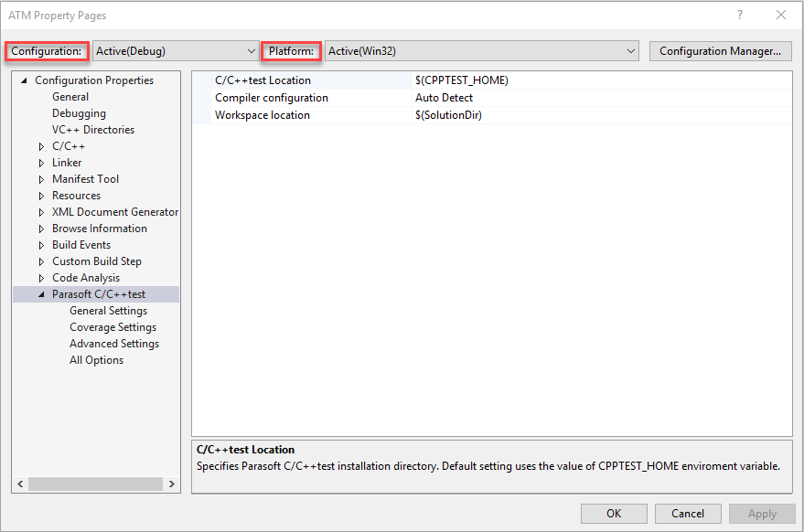Select the Parasoft C/C++test tree label

point(99,294)
